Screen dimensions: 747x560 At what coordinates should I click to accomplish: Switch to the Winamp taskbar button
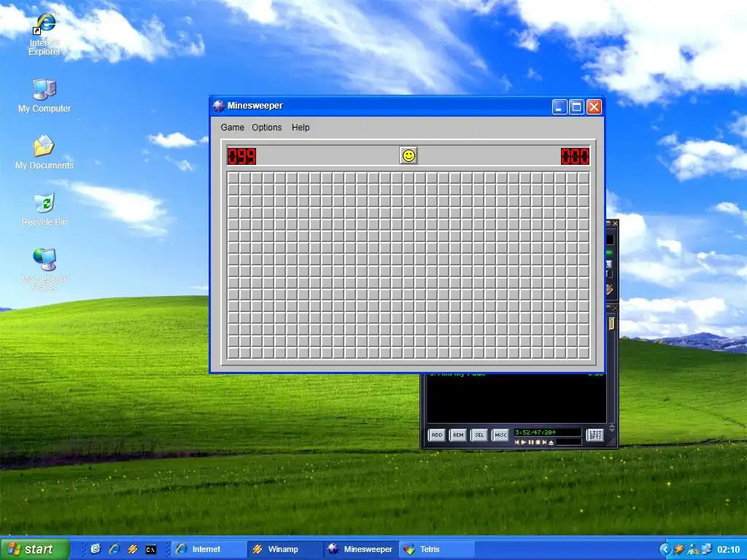click(x=285, y=549)
